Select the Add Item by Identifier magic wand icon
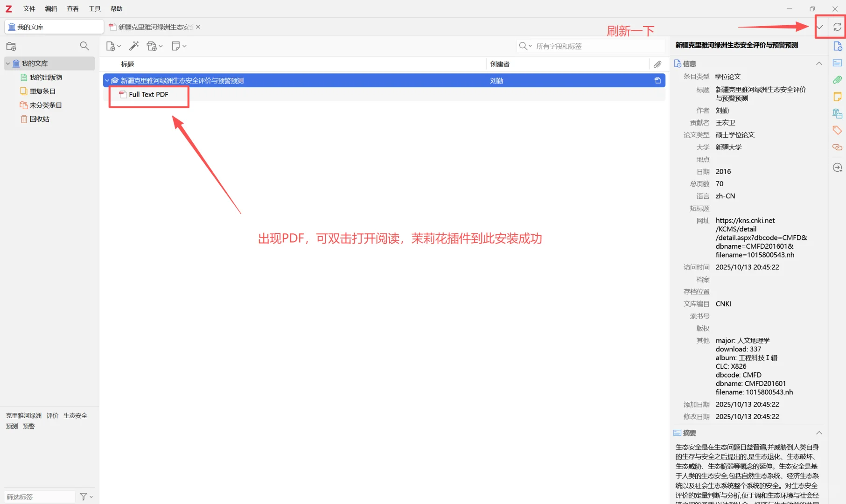This screenshot has width=846, height=504. pyautogui.click(x=134, y=46)
